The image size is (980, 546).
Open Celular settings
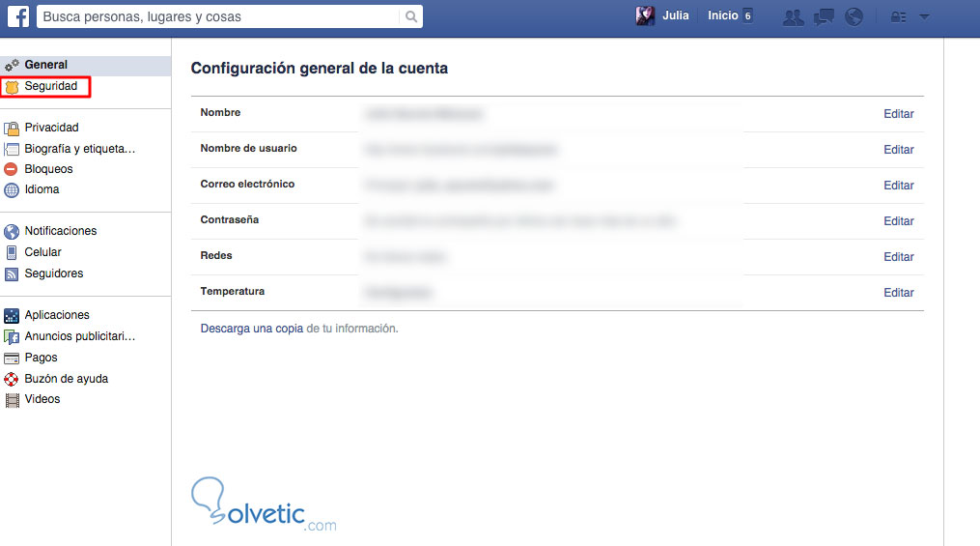(42, 251)
